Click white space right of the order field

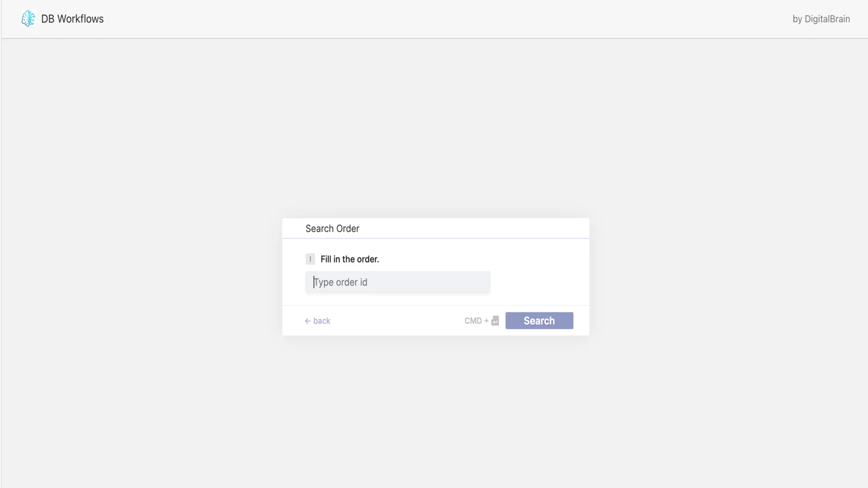pyautogui.click(x=537, y=282)
